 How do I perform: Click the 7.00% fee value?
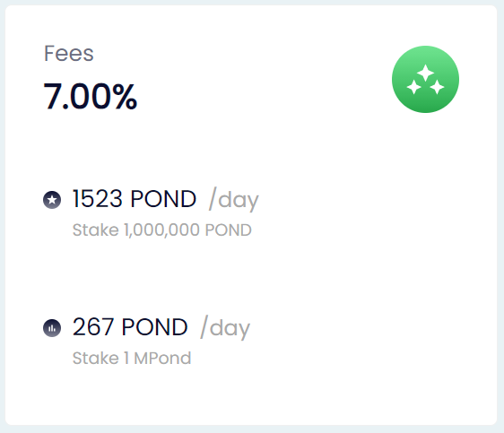(91, 96)
